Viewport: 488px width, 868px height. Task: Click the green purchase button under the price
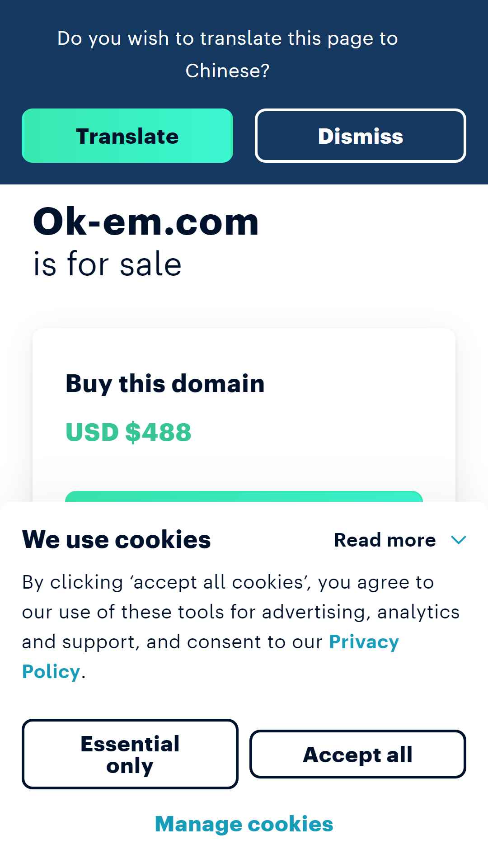click(244, 496)
